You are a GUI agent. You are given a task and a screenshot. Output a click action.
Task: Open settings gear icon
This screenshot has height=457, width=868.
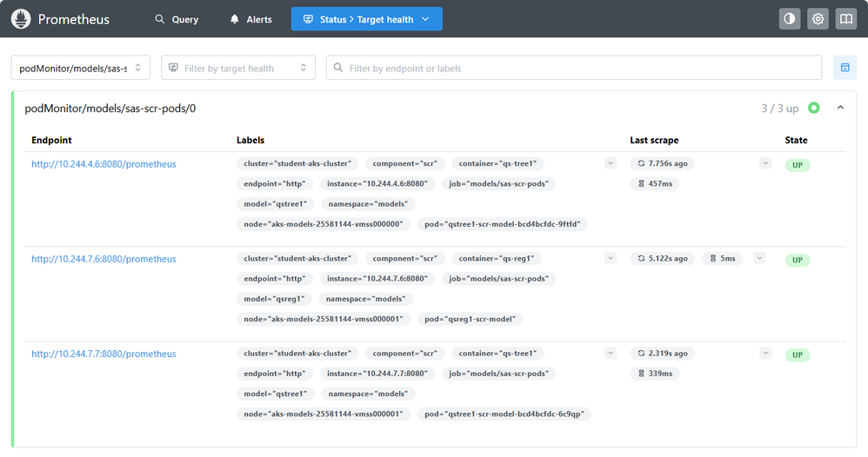(x=818, y=19)
